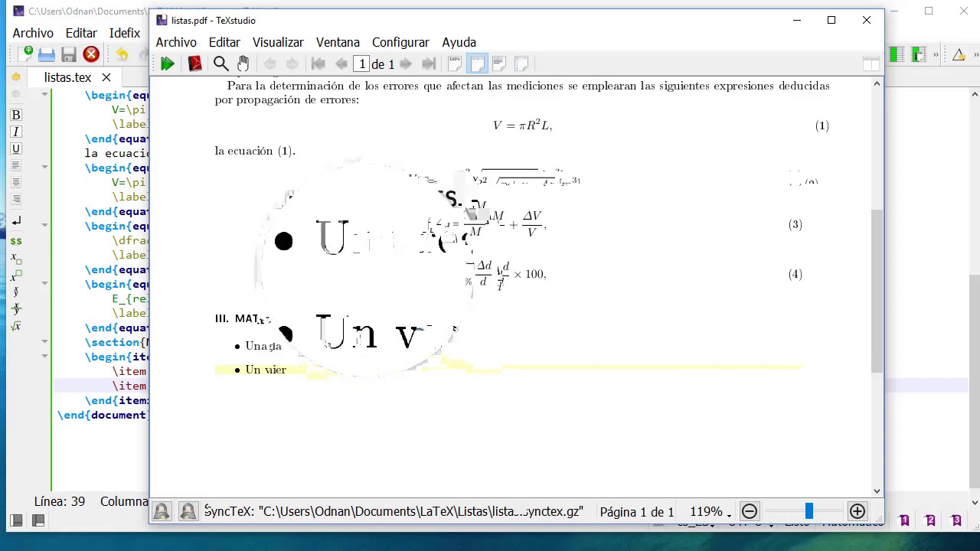Switch to listas.tex tab

coord(67,77)
